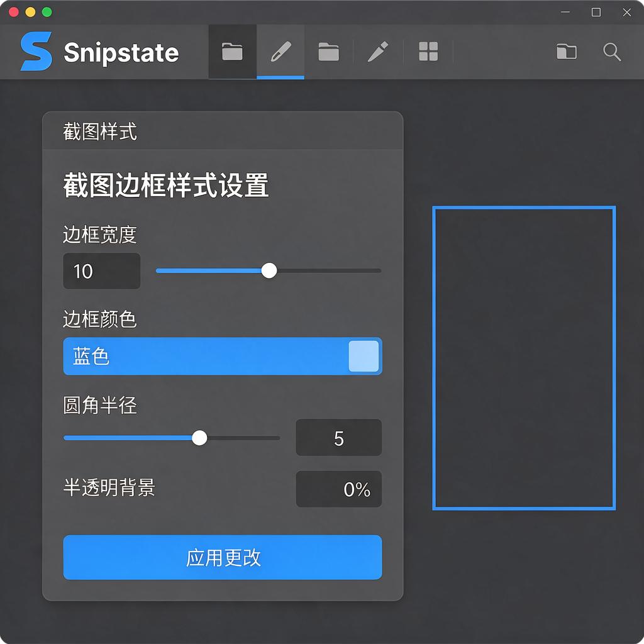Click the 边框颜色 label

[100, 319]
